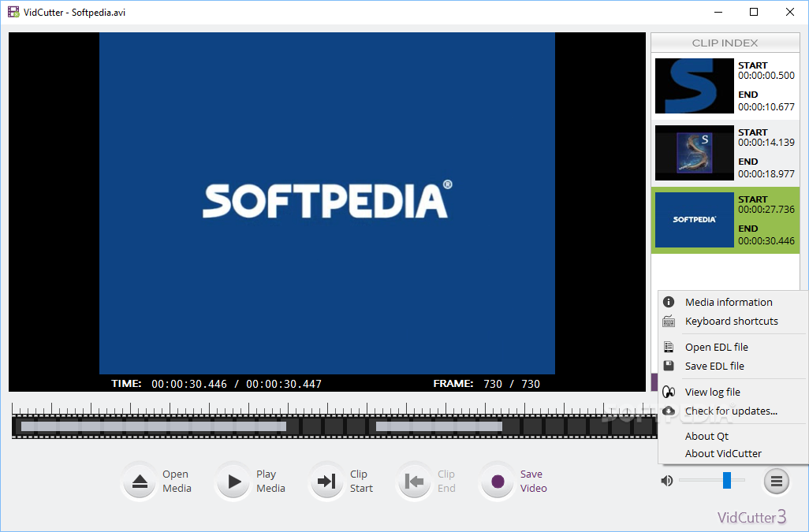809x532 pixels.
Task: Click the purple Save Video record button
Action: pos(498,482)
